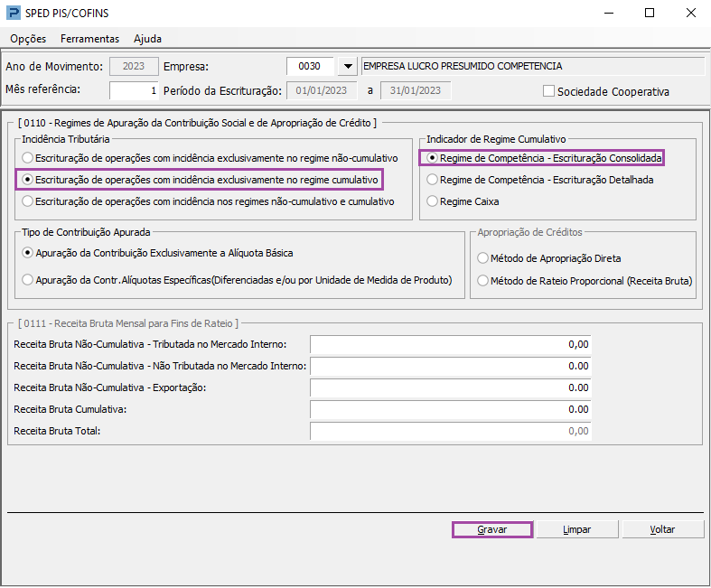Open the Empresa dropdown arrow
This screenshot has width=711, height=588.
[x=347, y=66]
